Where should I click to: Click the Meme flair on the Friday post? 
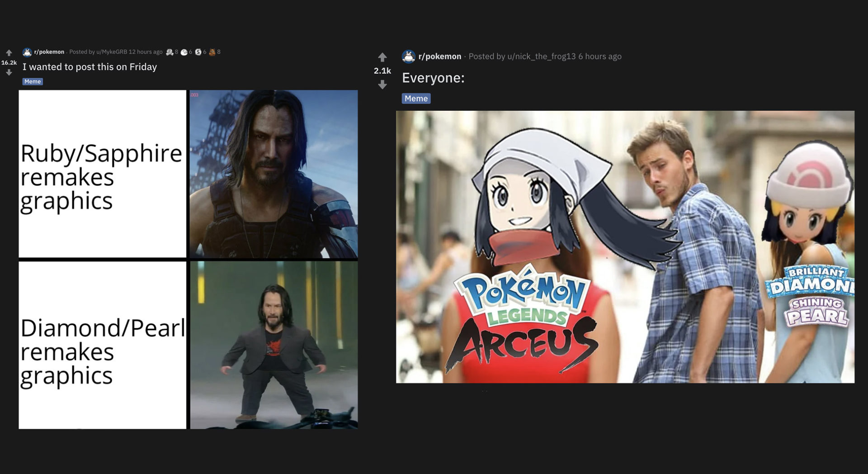coord(33,81)
